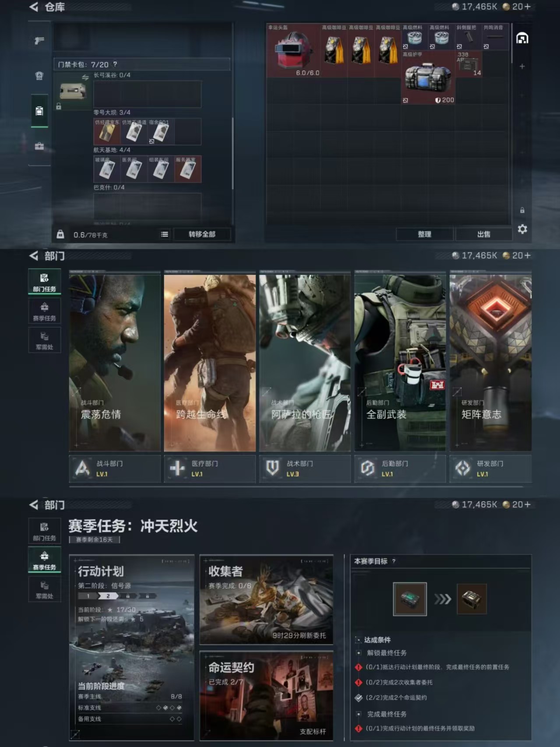Click the safe-house icon beside item grid

click(x=522, y=39)
